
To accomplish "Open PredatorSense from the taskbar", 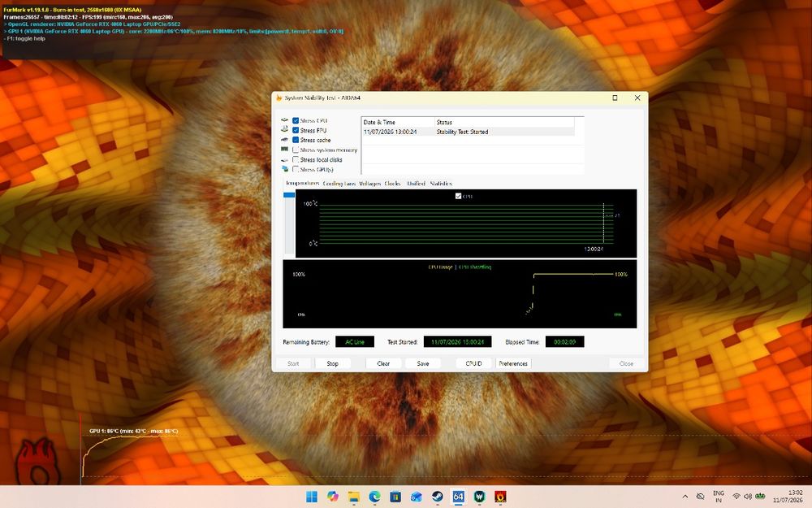I will pyautogui.click(x=480, y=497).
